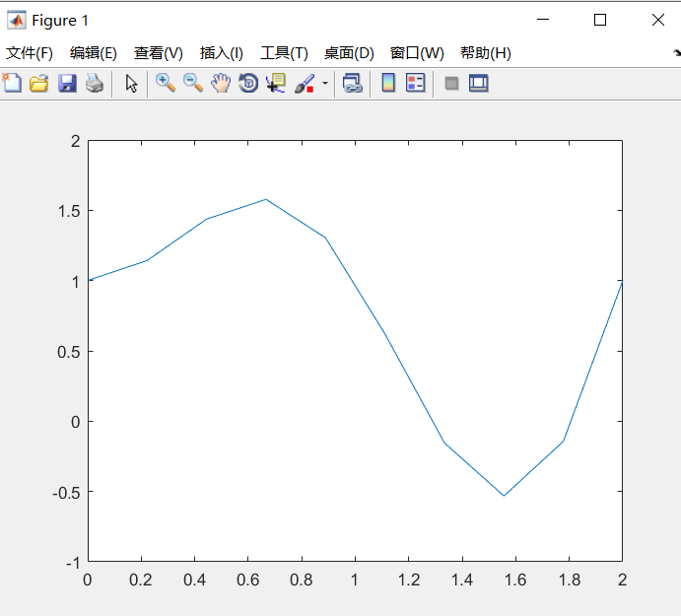Image resolution: width=681 pixels, height=616 pixels.
Task: Select the Rotate 3D tool
Action: point(248,83)
